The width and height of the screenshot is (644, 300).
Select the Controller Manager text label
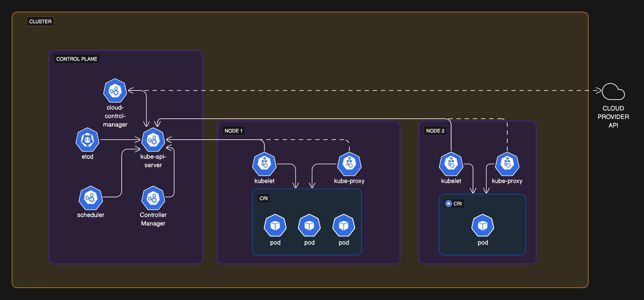coord(153,219)
